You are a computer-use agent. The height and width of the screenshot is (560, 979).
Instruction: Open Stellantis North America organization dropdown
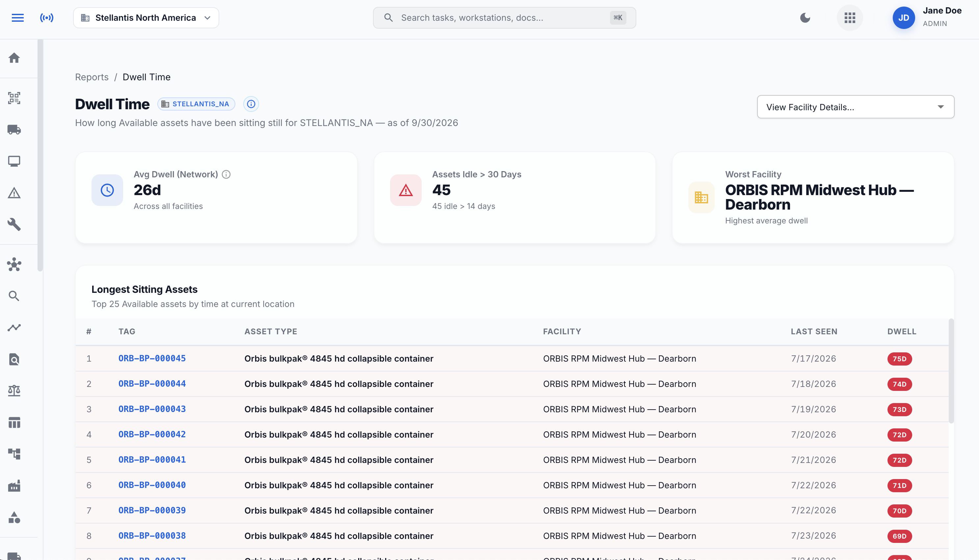(x=146, y=18)
